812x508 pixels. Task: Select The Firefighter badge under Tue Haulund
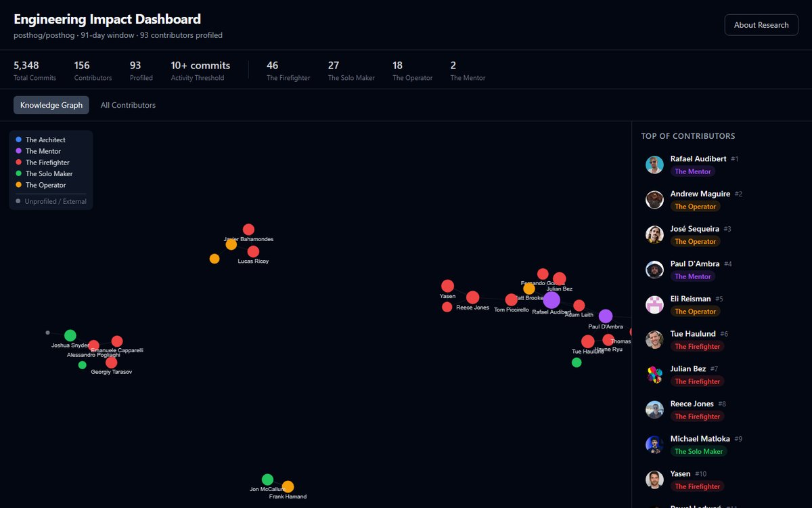point(697,347)
